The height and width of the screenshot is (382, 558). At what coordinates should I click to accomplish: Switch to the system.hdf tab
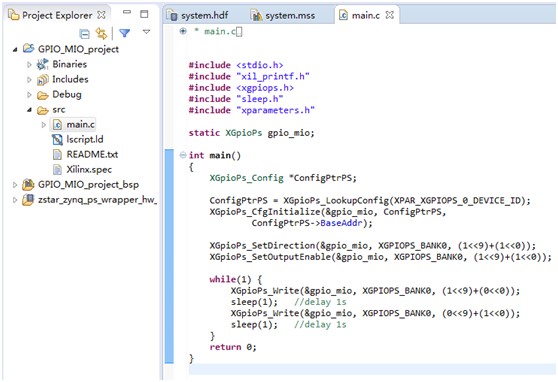pos(199,15)
